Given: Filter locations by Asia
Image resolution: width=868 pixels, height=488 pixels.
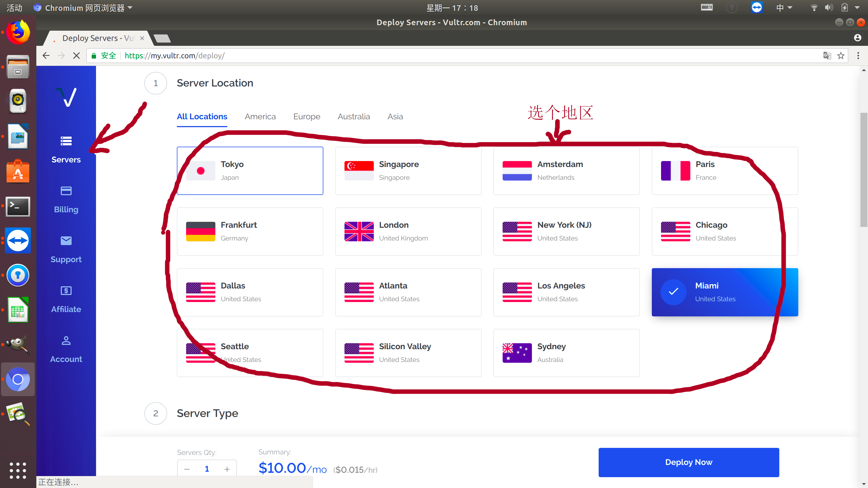Looking at the screenshot, I should [395, 117].
